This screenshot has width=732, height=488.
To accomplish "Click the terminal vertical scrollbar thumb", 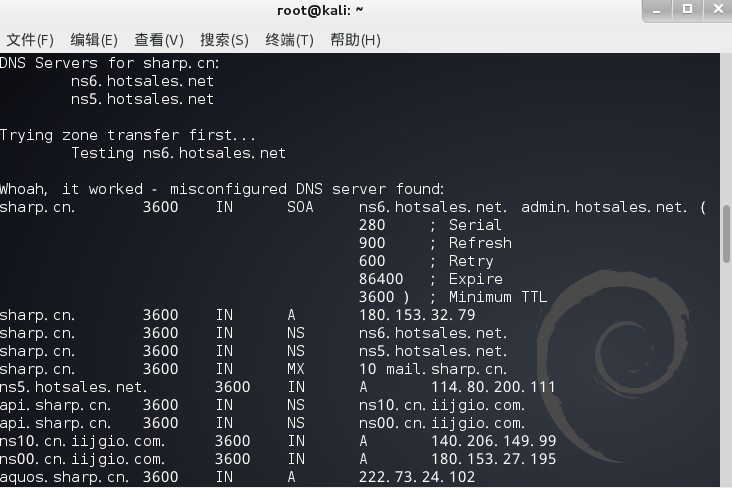I will [726, 233].
